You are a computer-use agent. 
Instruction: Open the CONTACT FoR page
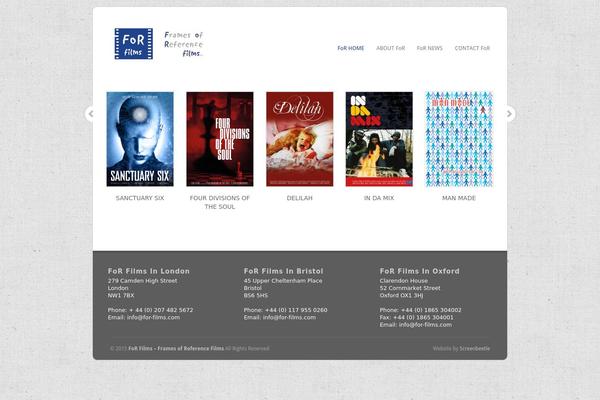(472, 48)
